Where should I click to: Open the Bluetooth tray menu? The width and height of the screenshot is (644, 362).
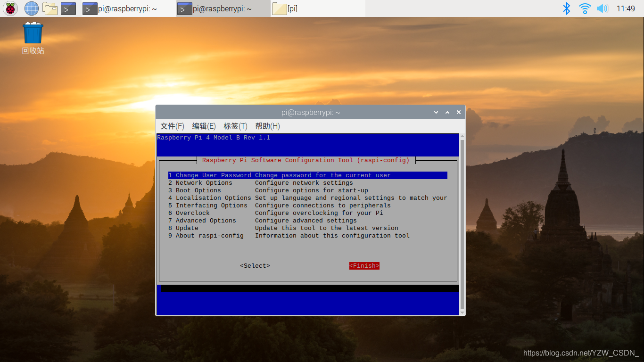[x=567, y=8]
